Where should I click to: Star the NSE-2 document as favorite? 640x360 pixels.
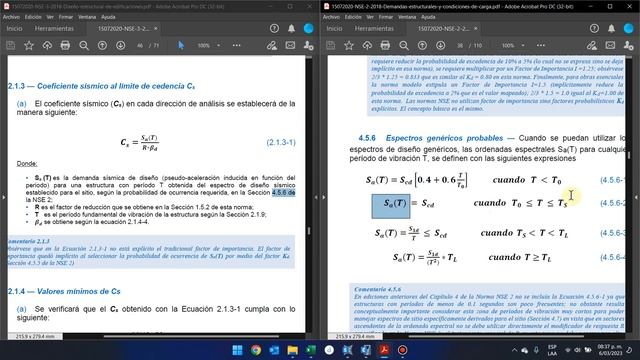349,45
